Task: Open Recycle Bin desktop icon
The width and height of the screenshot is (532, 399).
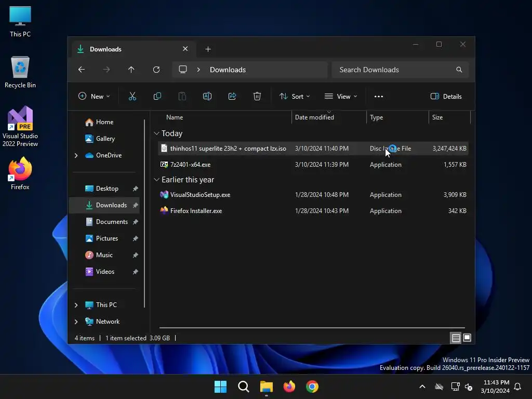Action: tap(20, 72)
